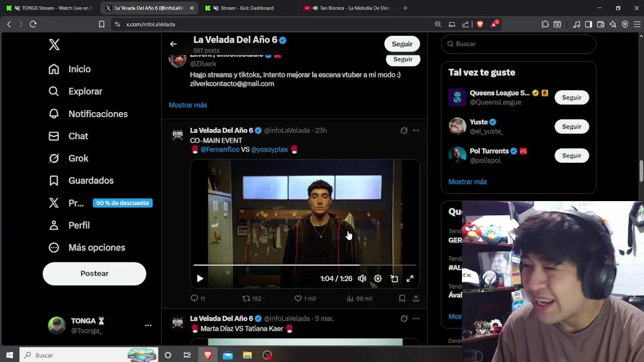Click the Buscar search field on X

(x=519, y=44)
